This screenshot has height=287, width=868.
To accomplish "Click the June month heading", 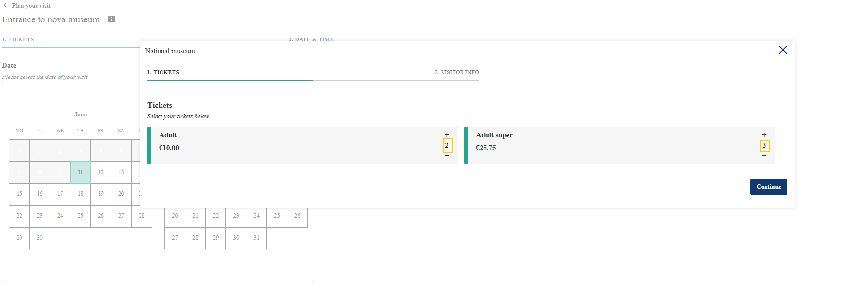I will 81,115.
